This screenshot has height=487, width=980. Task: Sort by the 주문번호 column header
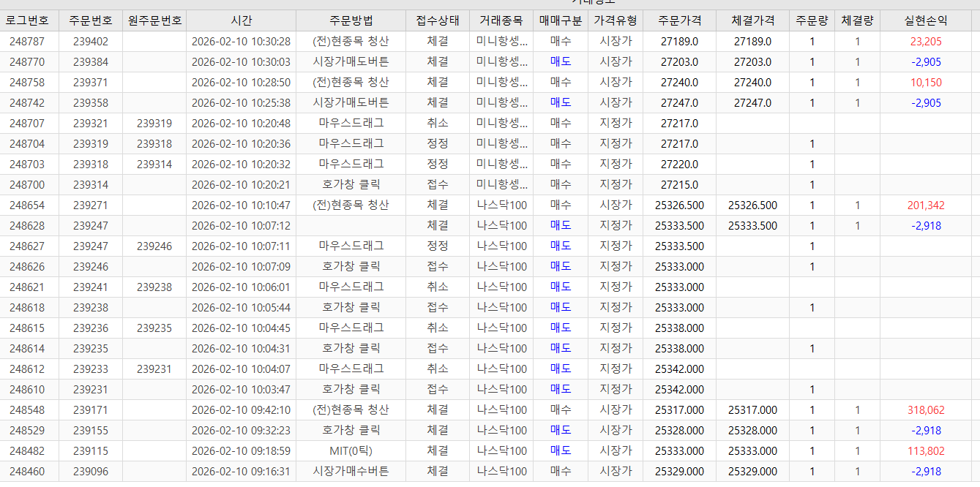click(91, 20)
